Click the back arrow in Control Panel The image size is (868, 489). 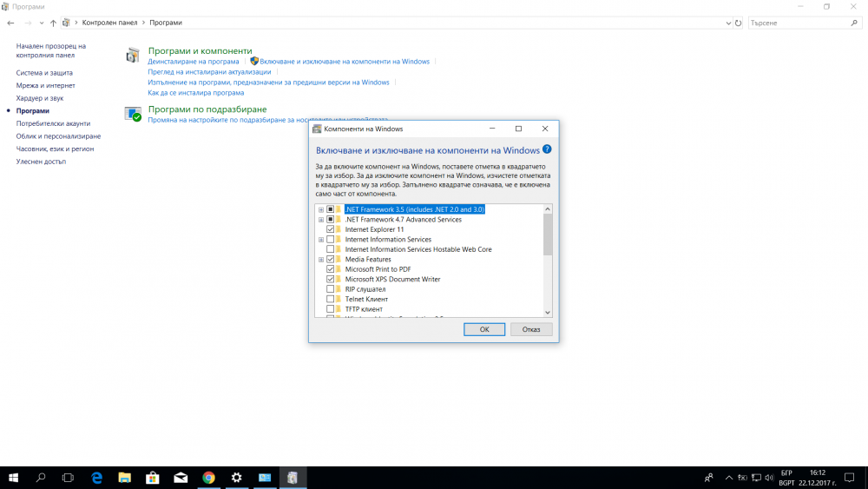point(10,23)
